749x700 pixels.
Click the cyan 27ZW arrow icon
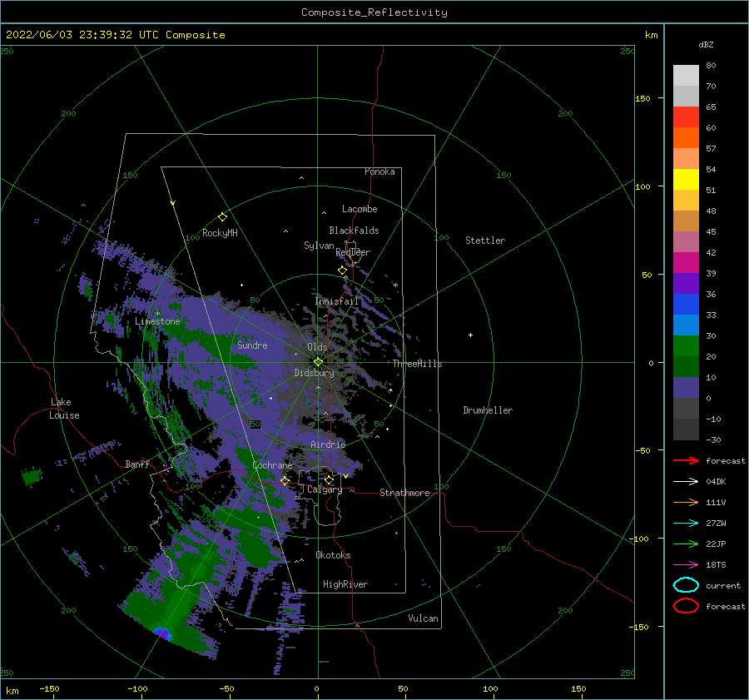point(686,523)
